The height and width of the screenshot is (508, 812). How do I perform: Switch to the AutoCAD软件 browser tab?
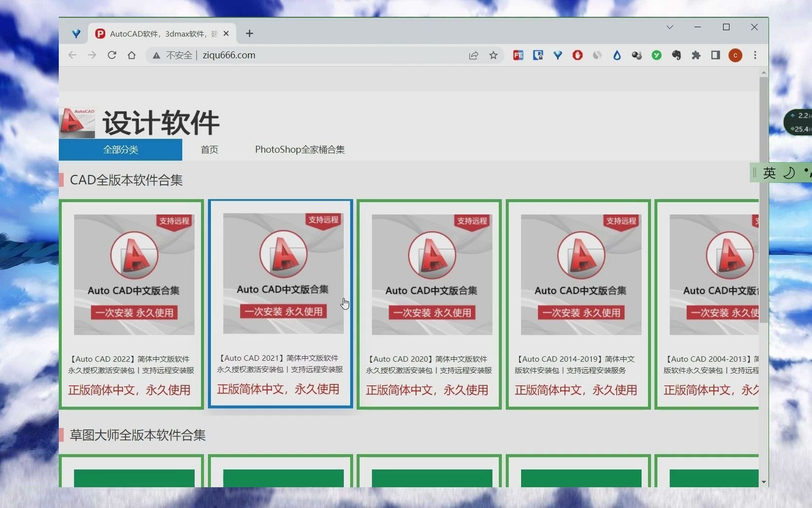point(163,34)
